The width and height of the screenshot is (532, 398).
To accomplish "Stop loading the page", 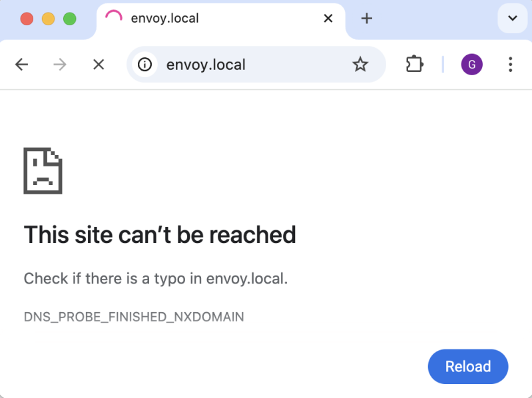I will 99,65.
